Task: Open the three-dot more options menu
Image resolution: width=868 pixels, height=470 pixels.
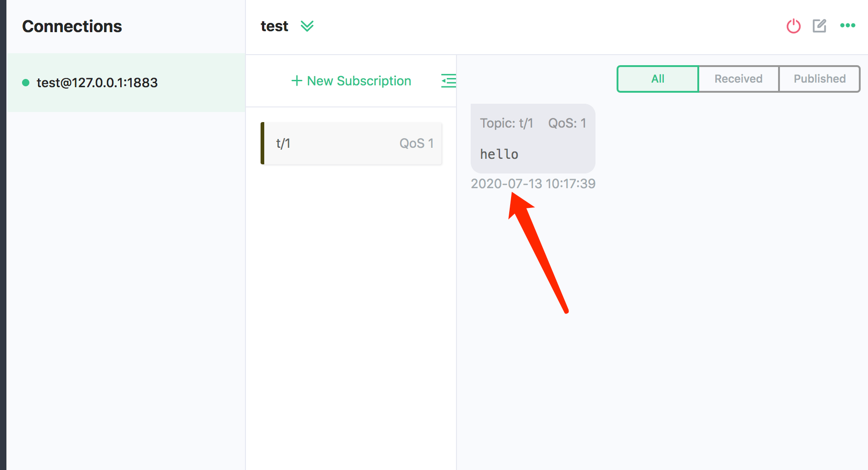Action: 847,26
